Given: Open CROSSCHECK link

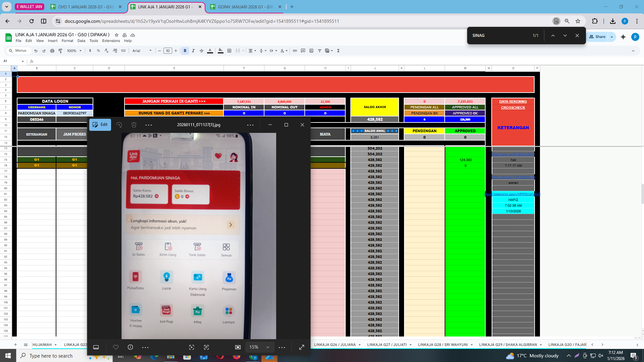Looking at the screenshot, I should 513,108.
